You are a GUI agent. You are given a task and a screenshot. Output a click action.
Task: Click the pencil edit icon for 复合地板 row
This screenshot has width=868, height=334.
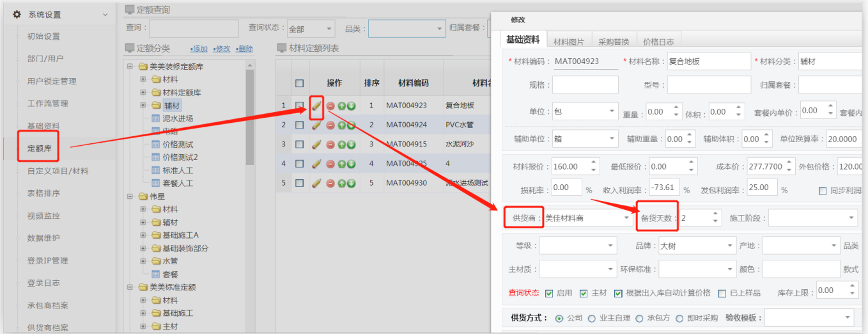coord(316,106)
